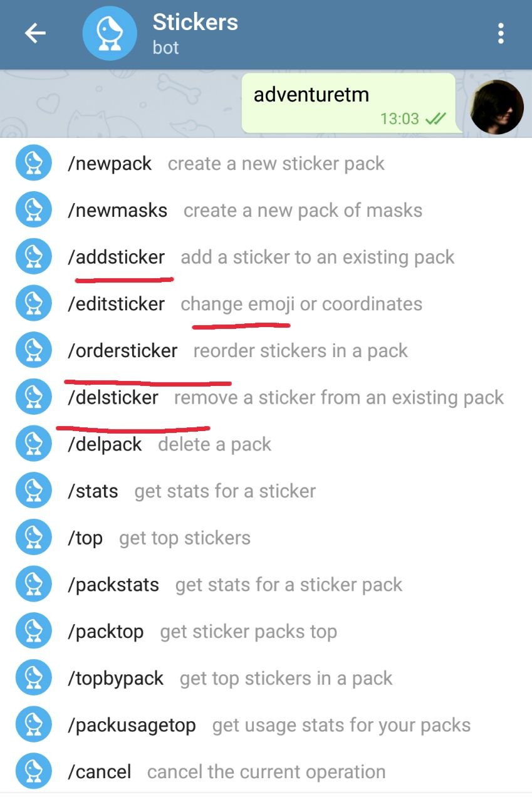Tap the bot icon beside /delpack
This screenshot has width=532, height=802.
[33, 444]
